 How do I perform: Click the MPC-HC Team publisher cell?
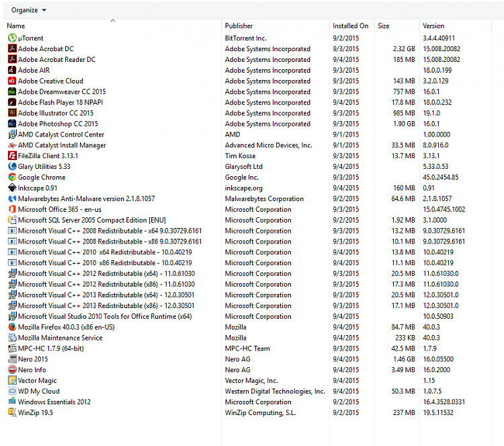click(247, 348)
